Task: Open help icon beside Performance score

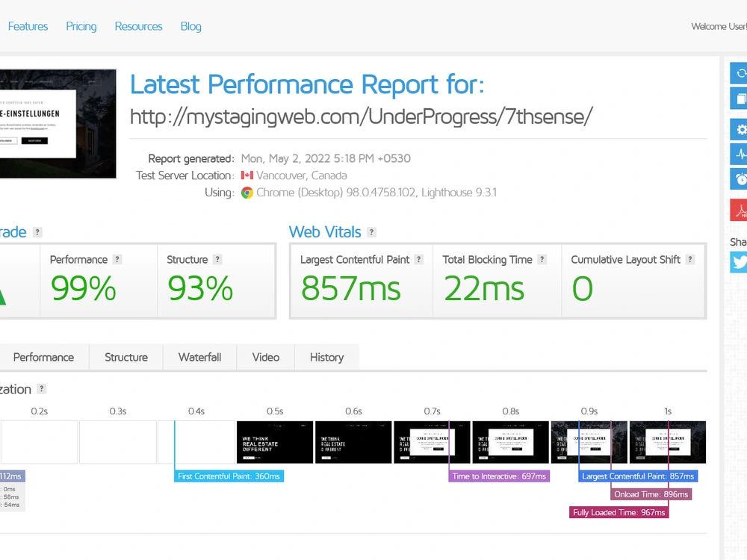Action: tap(117, 260)
